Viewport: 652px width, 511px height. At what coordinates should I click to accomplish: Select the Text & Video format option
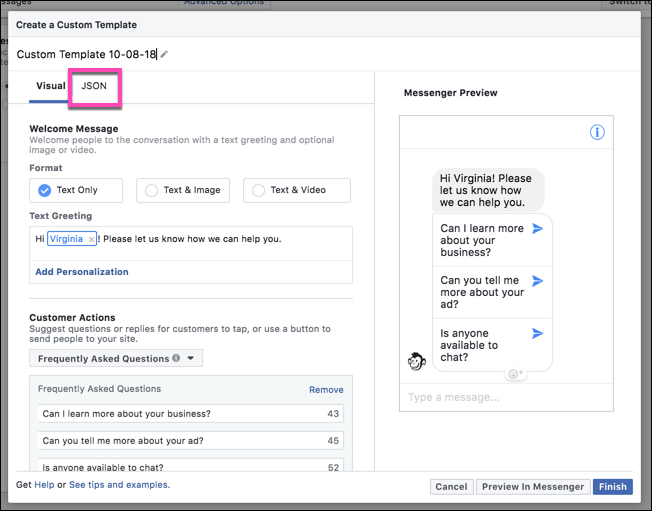(297, 190)
